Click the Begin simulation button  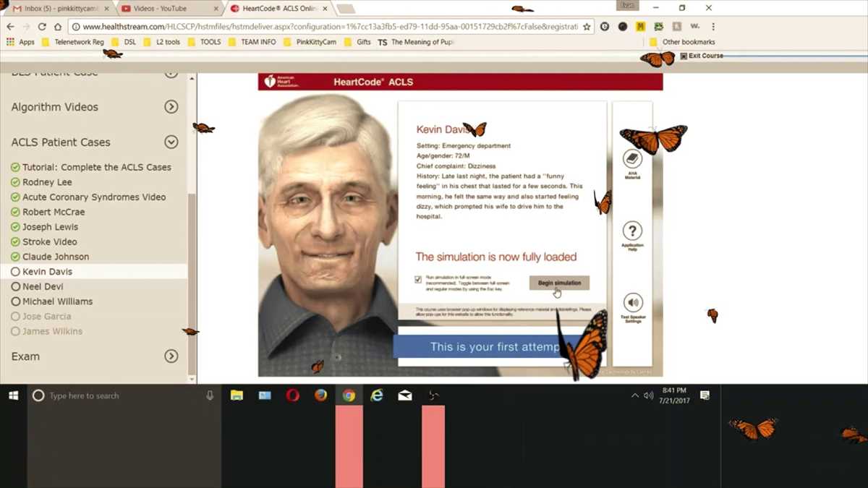click(559, 283)
